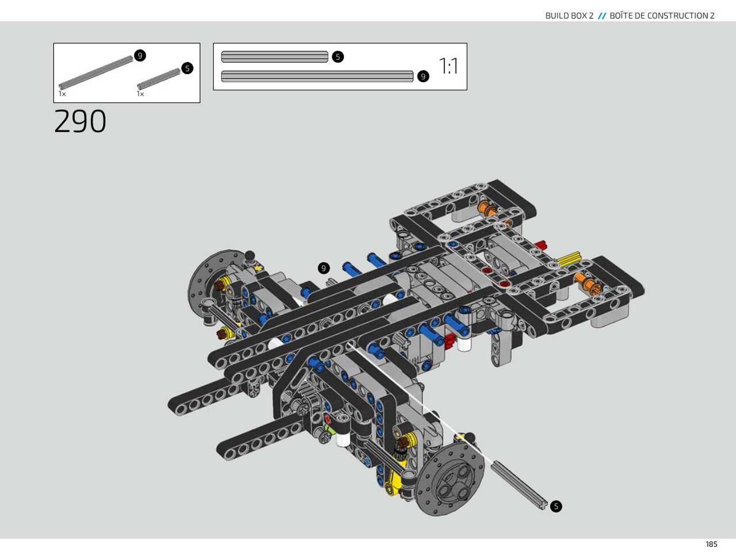Click the length 9 axle scale bar
The image size is (736, 560).
coord(317,76)
